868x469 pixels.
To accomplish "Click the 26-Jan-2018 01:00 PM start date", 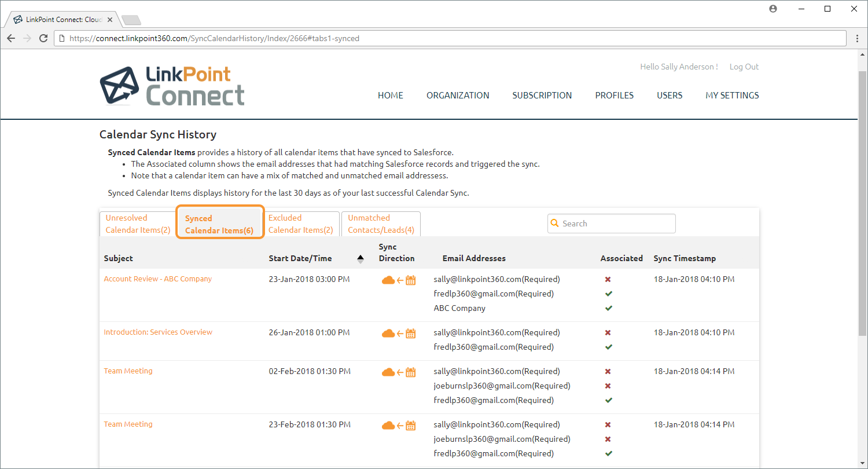I will pyautogui.click(x=310, y=332).
